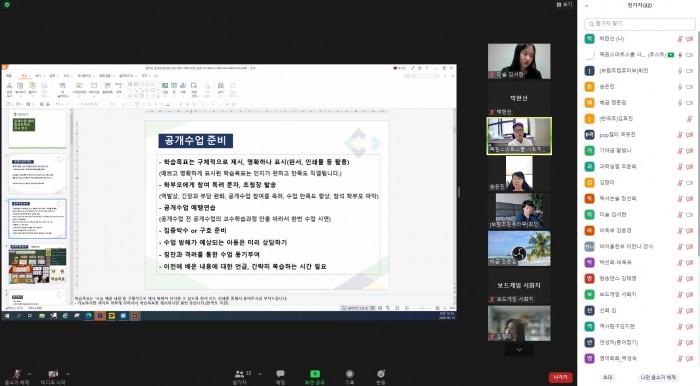This screenshot has width=700, height=386.
Task: Click mic icon for 송은진 row
Action: tap(680, 87)
